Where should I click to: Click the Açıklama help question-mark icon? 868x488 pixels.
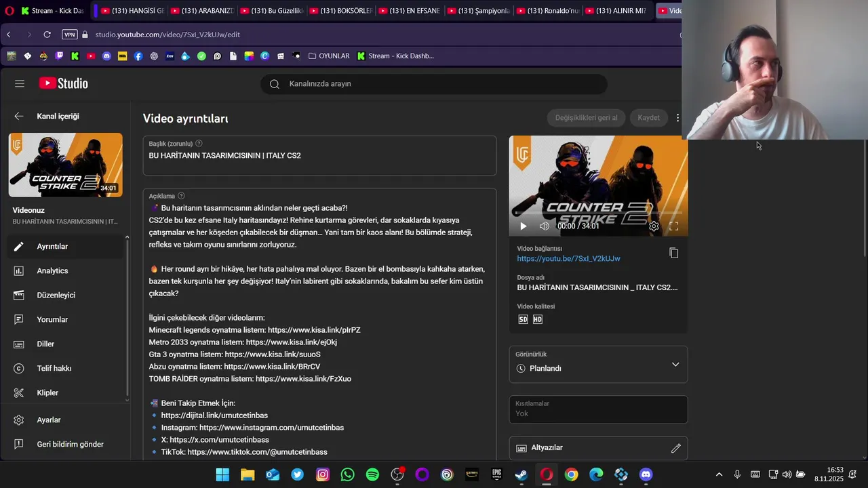[181, 196]
